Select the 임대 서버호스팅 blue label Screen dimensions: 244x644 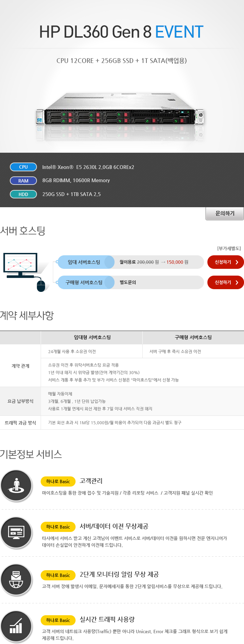(x=84, y=262)
